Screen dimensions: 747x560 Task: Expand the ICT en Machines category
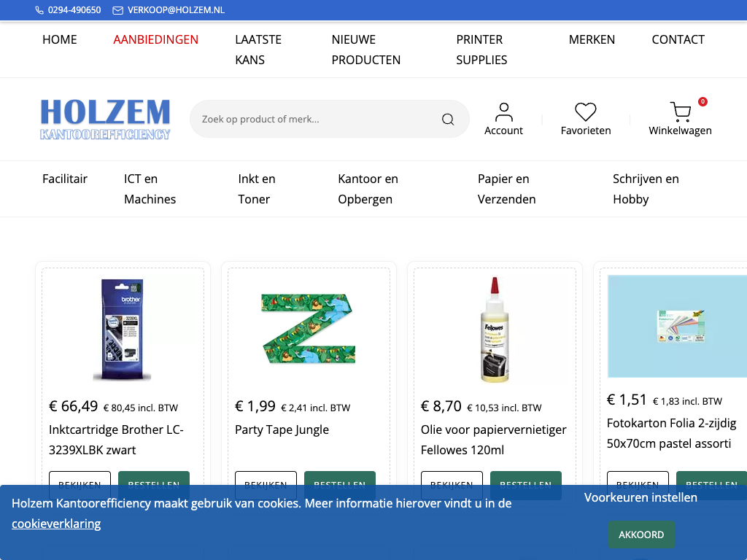[150, 189]
